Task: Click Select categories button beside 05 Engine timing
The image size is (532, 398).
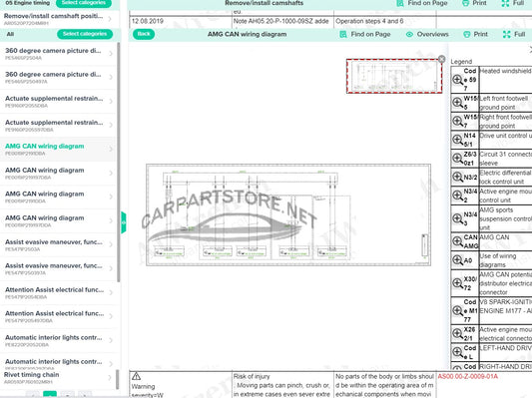Action: click(83, 3)
